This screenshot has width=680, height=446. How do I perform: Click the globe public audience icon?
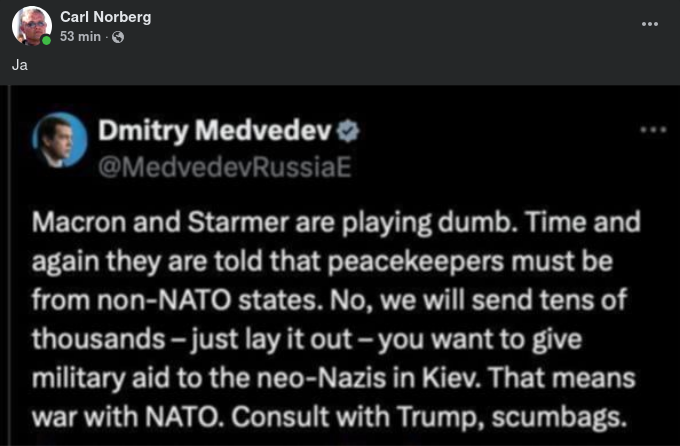[118, 37]
